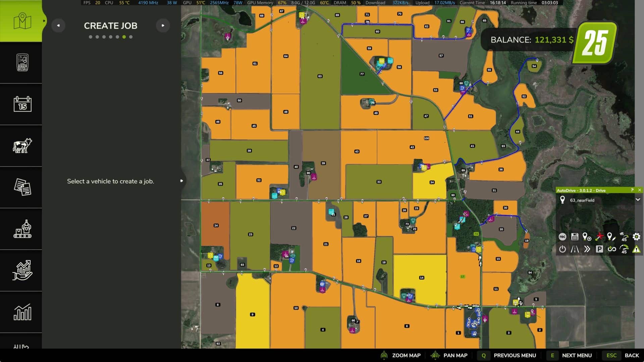Toggle AutoDrive road lines display

pyautogui.click(x=575, y=249)
